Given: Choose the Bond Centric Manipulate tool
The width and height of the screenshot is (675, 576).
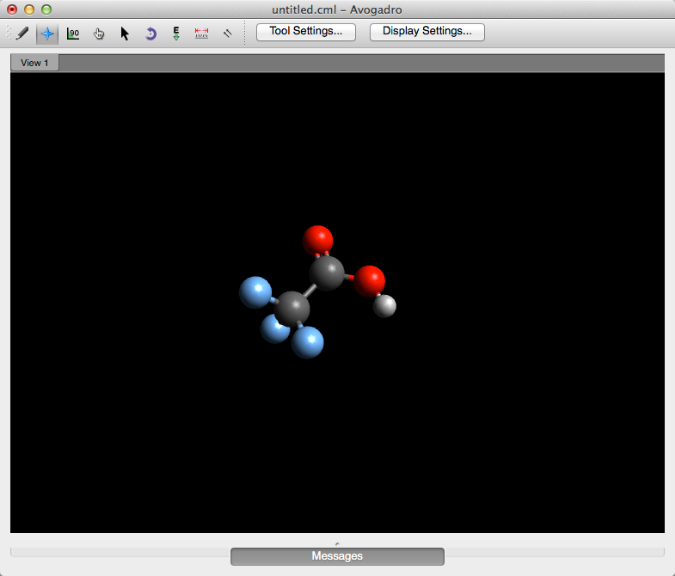Looking at the screenshot, I should (73, 33).
